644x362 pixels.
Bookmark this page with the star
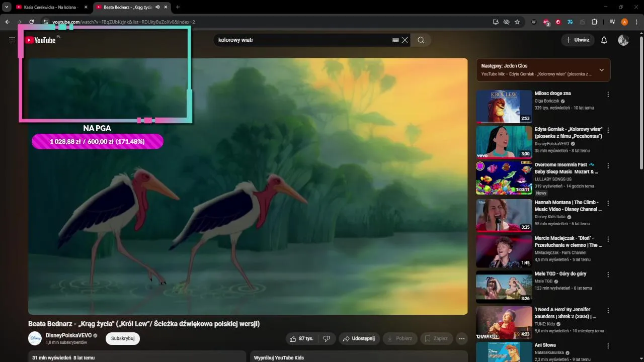point(517,22)
